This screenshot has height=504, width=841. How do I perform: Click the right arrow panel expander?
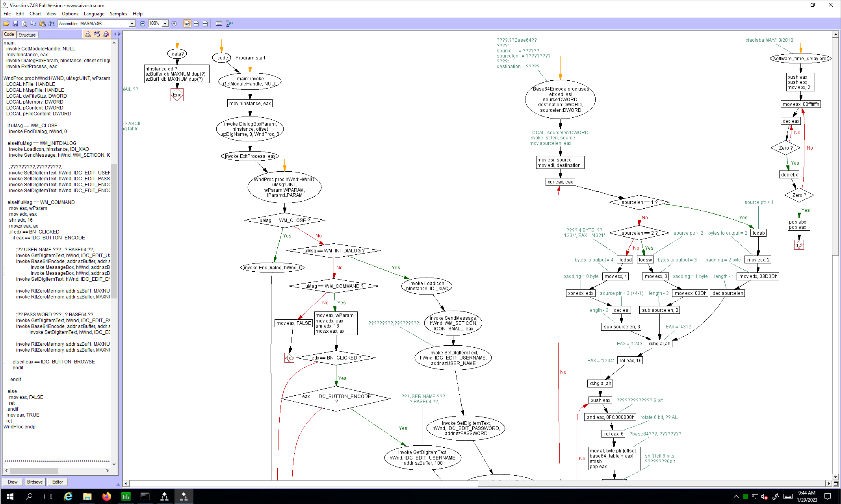click(x=119, y=34)
